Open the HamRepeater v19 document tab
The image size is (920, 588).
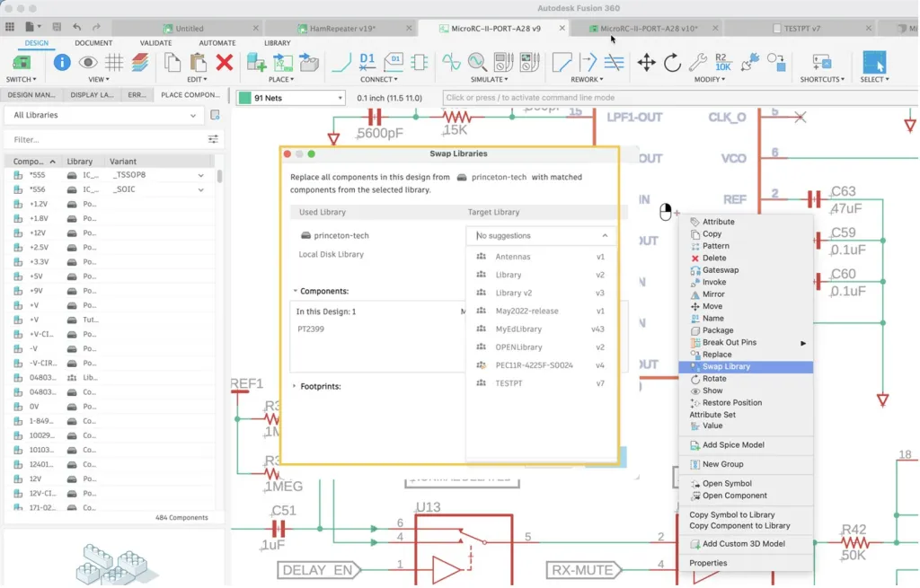click(341, 28)
